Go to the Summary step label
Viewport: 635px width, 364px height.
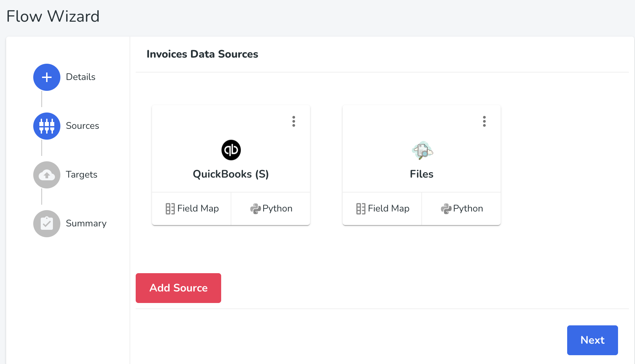(86, 223)
